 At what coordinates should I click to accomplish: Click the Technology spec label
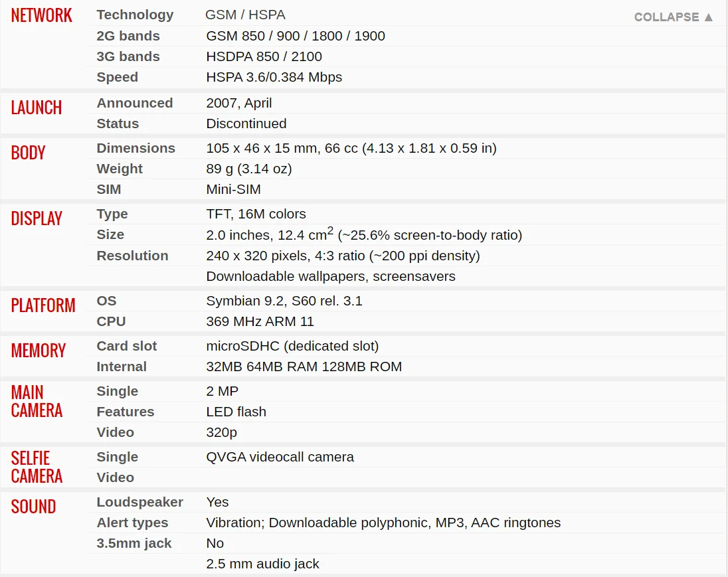[x=135, y=15]
